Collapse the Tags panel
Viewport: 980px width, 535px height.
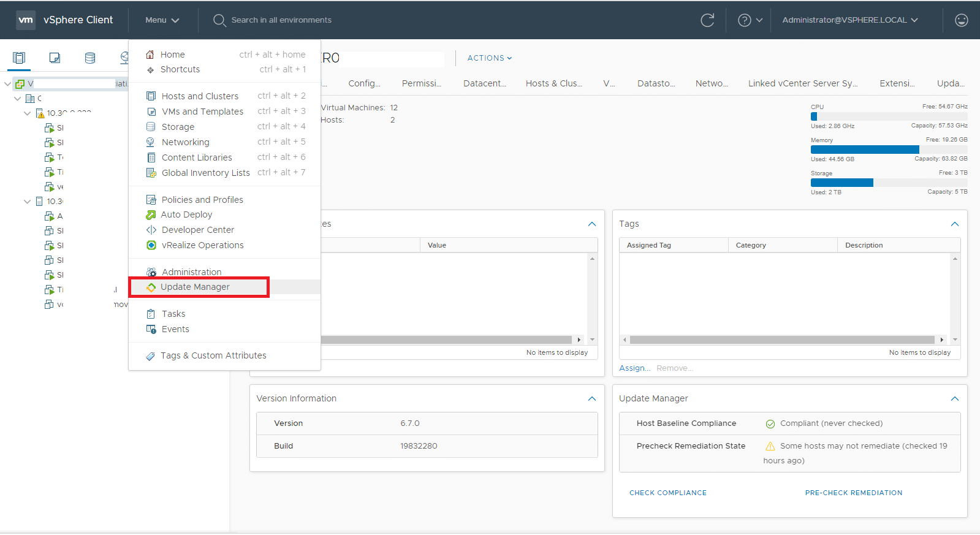pyautogui.click(x=955, y=224)
